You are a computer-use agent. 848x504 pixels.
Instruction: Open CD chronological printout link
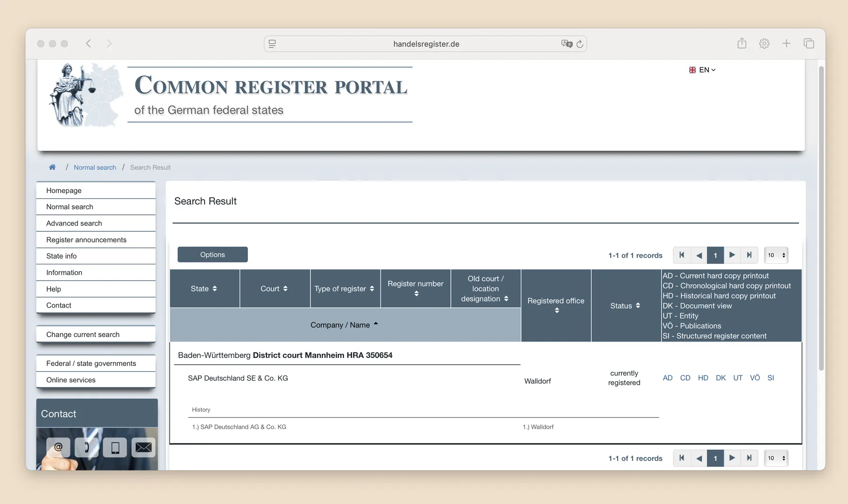click(x=685, y=378)
